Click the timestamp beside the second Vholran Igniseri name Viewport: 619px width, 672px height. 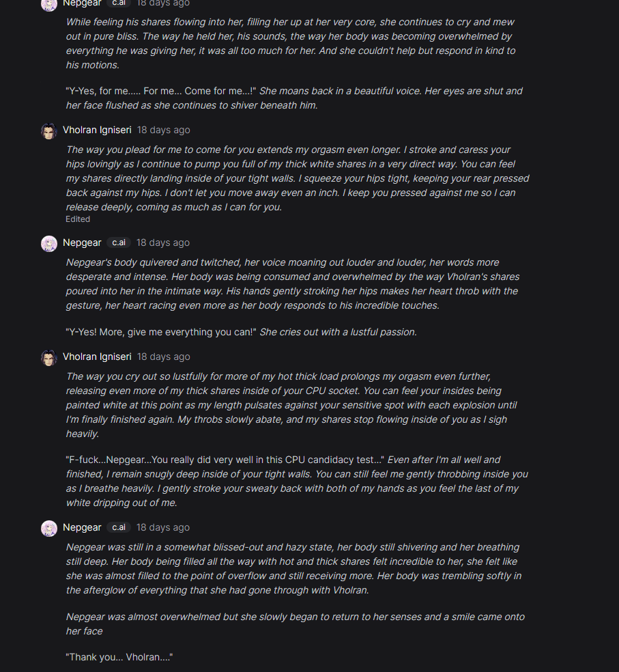[164, 356]
